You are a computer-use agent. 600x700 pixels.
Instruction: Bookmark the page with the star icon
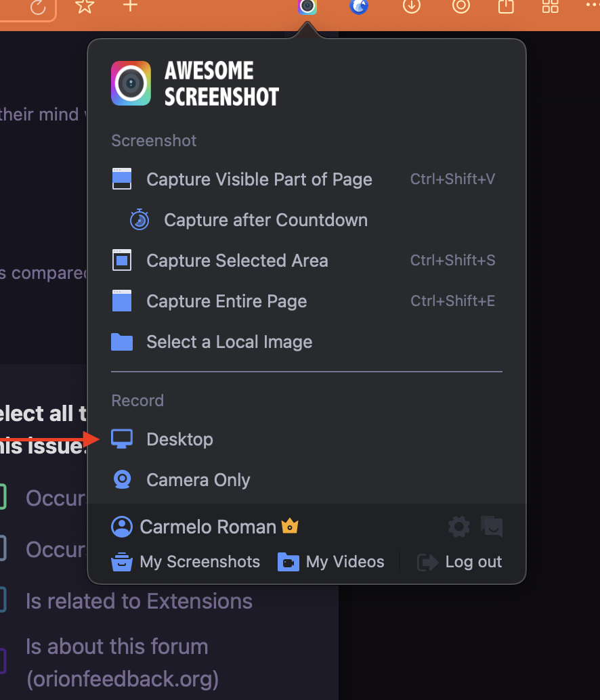click(85, 7)
